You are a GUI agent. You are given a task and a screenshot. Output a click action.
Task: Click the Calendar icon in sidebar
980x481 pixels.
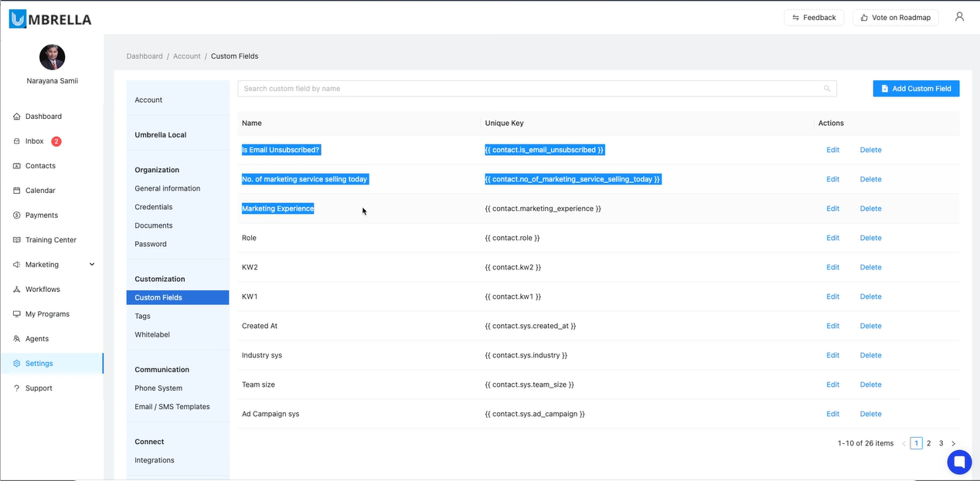tap(17, 191)
